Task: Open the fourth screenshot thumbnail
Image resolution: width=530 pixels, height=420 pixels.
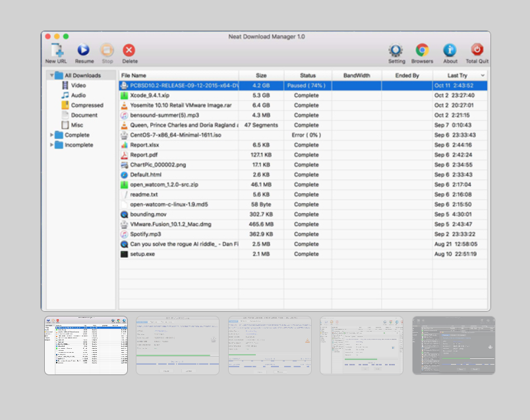Action: click(x=361, y=345)
